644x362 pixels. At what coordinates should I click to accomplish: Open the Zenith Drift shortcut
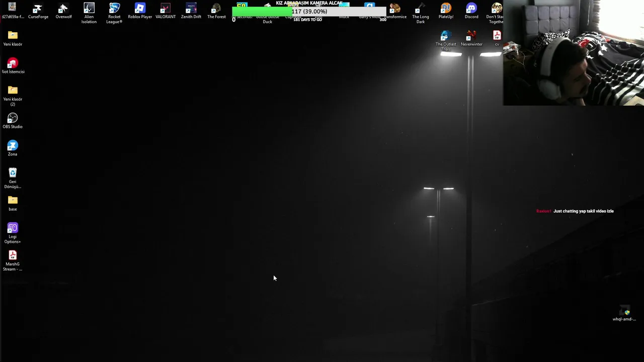[191, 11]
